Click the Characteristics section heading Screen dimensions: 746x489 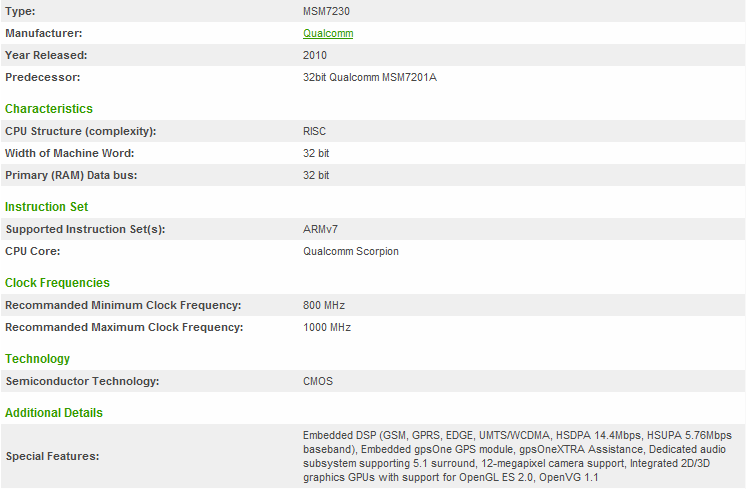49,109
